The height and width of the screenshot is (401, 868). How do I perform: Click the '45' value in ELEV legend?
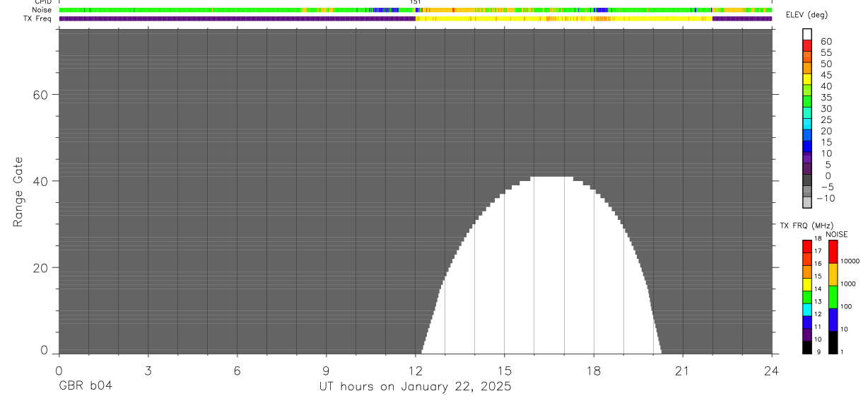pos(826,75)
